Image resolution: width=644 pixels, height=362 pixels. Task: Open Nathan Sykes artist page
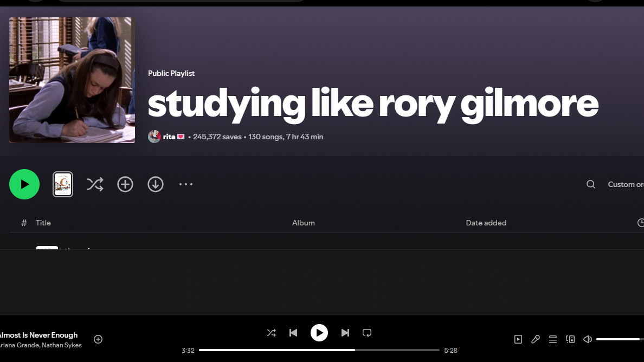[62, 345]
